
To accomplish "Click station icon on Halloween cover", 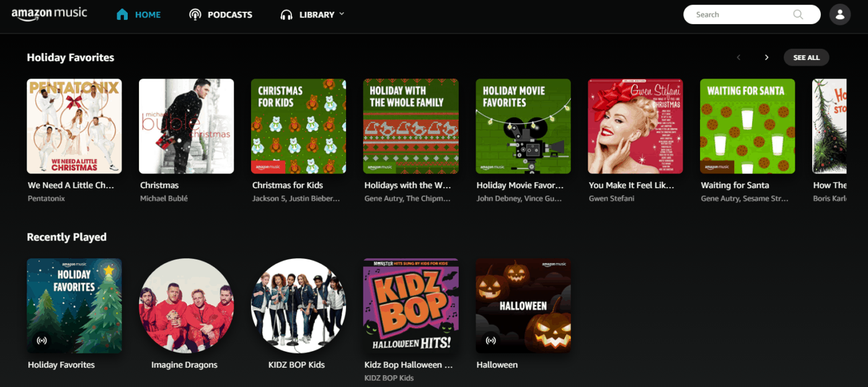I will coord(491,340).
